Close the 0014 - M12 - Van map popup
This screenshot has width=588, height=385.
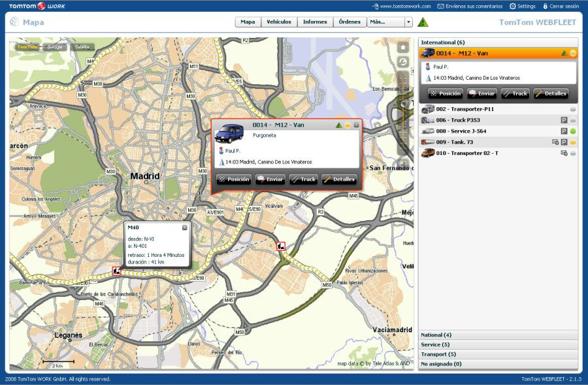pyautogui.click(x=356, y=125)
